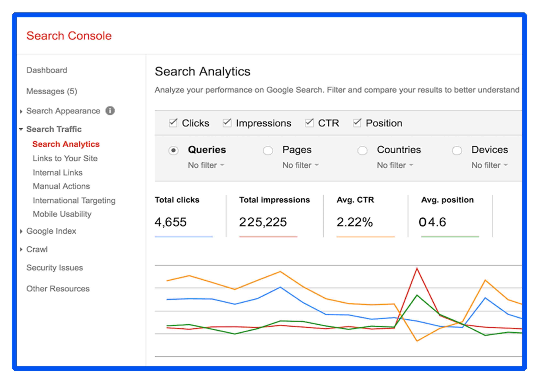Expand the Google Index section arrow

pos(21,231)
